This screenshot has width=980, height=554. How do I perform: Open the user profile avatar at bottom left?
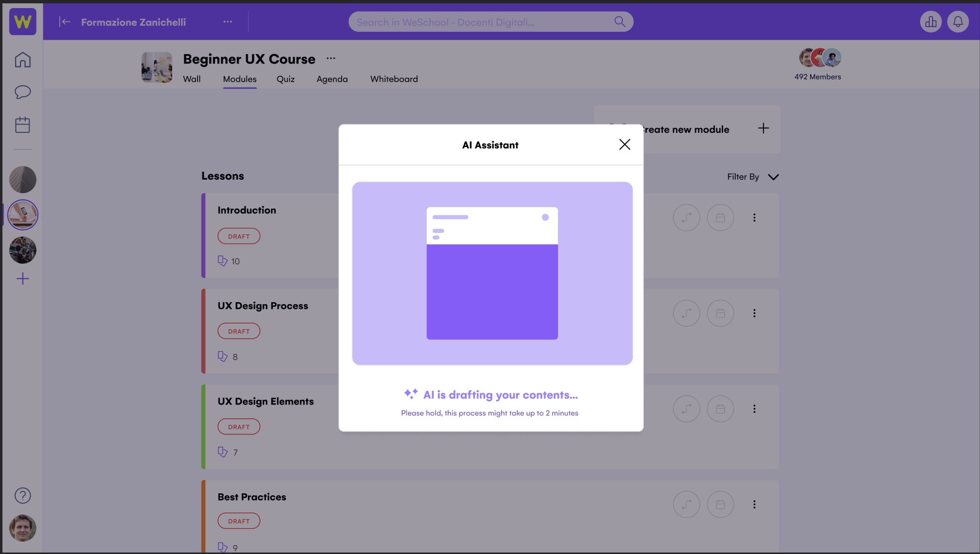(x=23, y=528)
